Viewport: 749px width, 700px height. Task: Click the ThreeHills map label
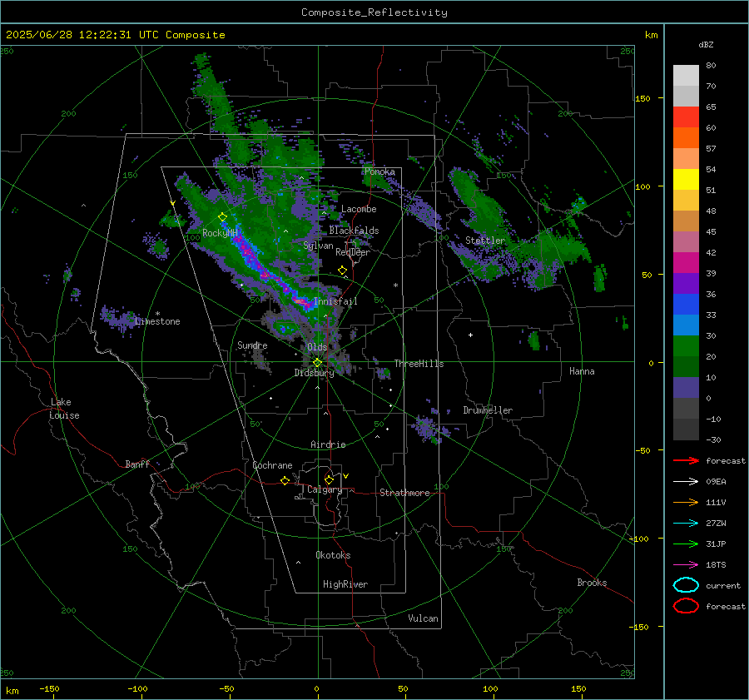click(419, 364)
